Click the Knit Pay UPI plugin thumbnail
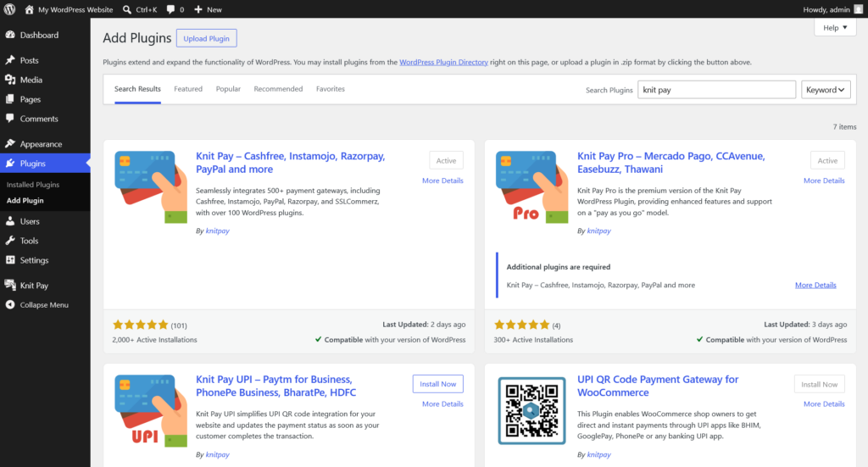The height and width of the screenshot is (467, 868). coord(151,410)
